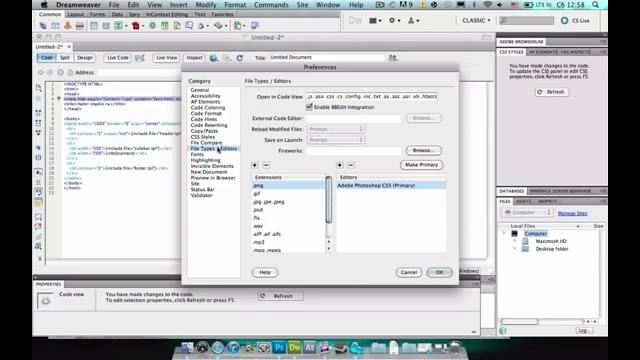Toggle Live Code mode
The height and width of the screenshot is (360, 640).
point(118,58)
